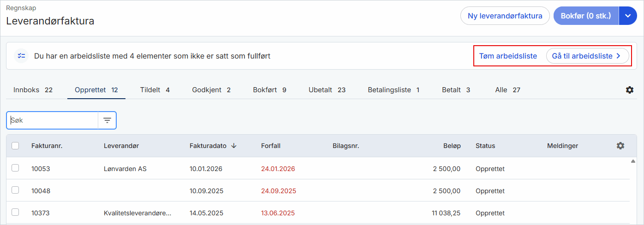Screen dimensions: 644x225
Task: Check the box for invoice 10373
Action: 15,212
